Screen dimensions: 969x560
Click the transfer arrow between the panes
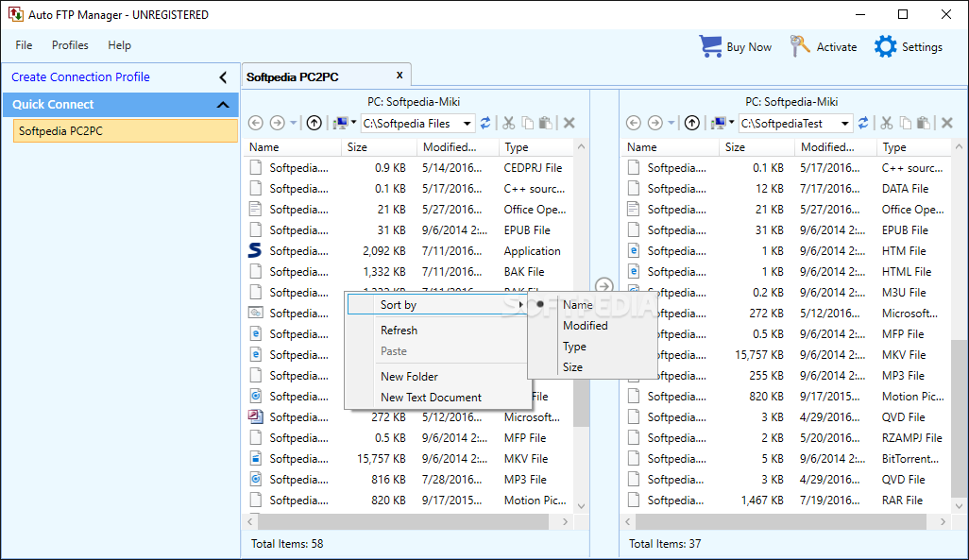(604, 286)
